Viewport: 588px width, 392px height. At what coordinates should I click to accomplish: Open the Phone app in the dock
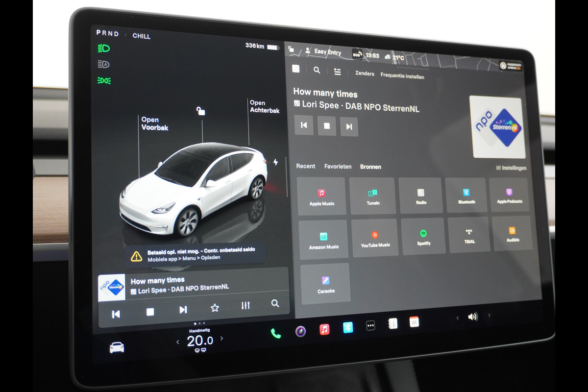[x=276, y=333]
